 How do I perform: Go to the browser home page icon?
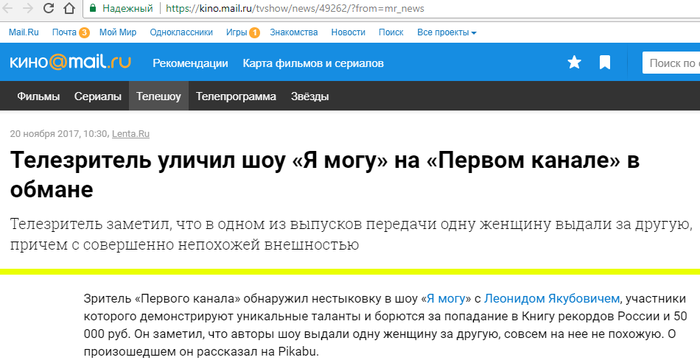pyautogui.click(x=69, y=8)
